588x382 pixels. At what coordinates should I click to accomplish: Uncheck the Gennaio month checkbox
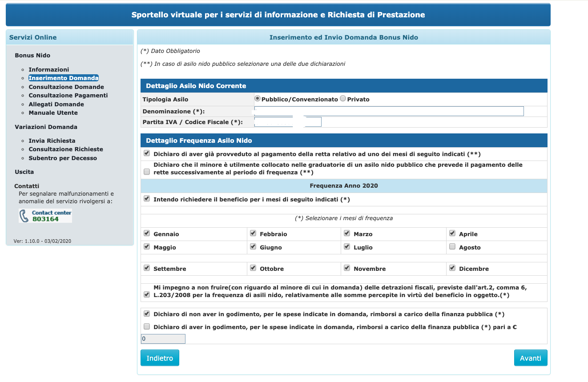[147, 233]
